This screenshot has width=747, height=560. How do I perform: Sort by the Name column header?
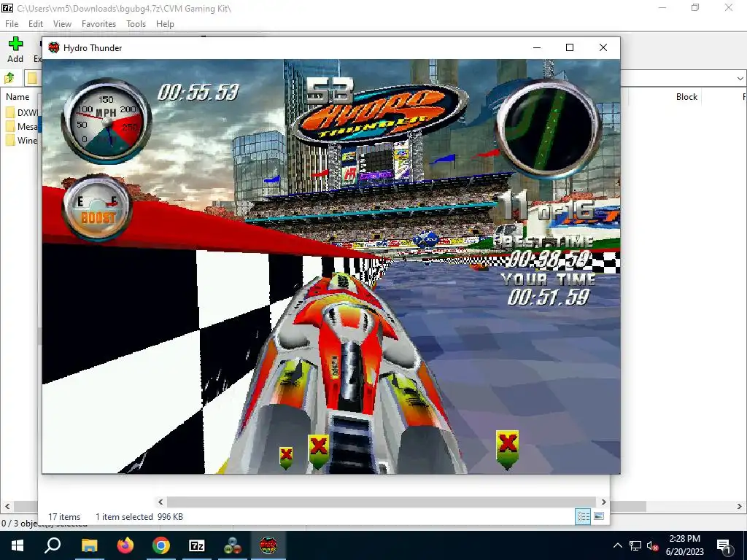(x=18, y=97)
